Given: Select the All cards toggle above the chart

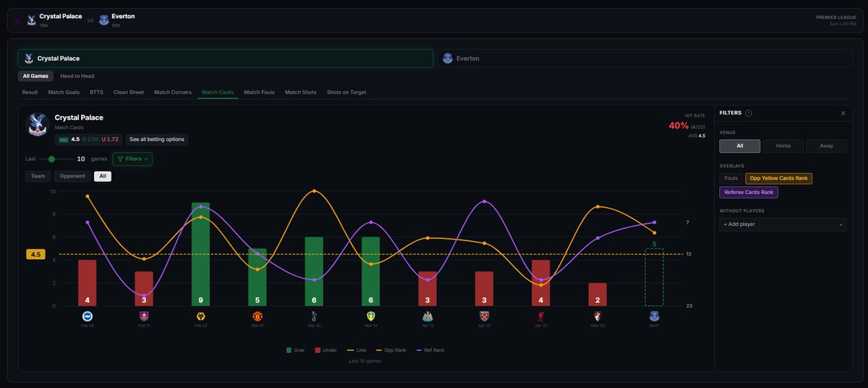Looking at the screenshot, I should pos(103,176).
